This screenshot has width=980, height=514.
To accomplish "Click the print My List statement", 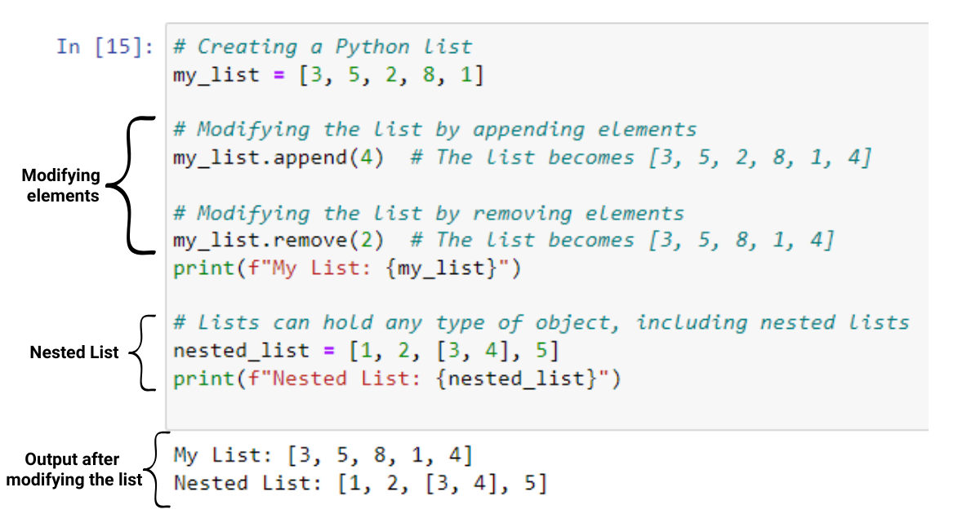I will click(346, 268).
